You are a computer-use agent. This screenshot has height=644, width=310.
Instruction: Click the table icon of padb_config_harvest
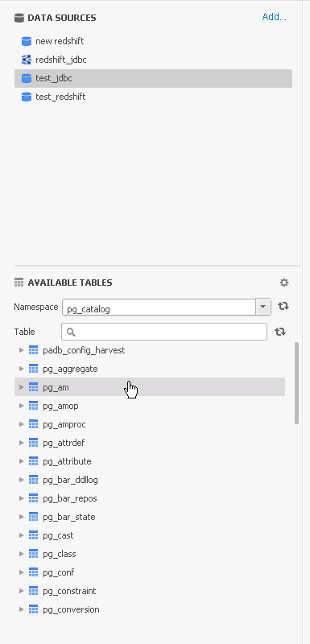tap(34, 350)
